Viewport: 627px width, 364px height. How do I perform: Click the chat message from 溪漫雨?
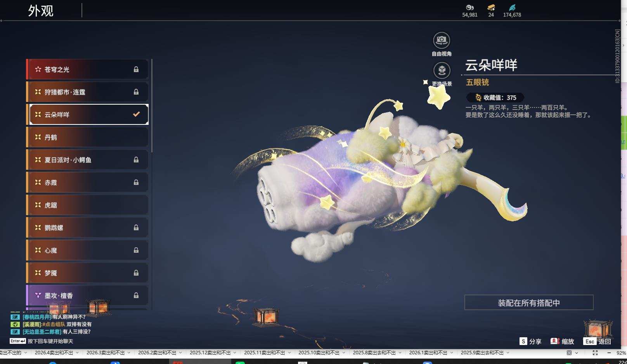point(57,324)
